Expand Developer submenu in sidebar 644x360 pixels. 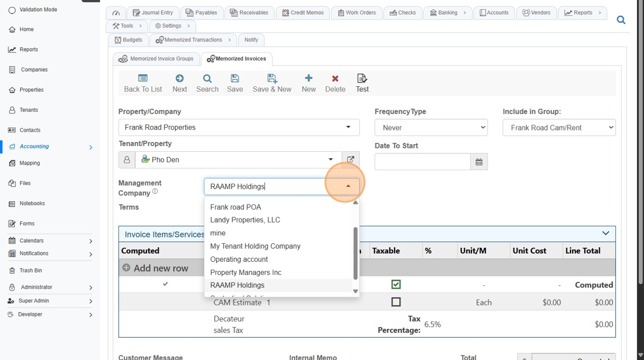click(x=91, y=315)
